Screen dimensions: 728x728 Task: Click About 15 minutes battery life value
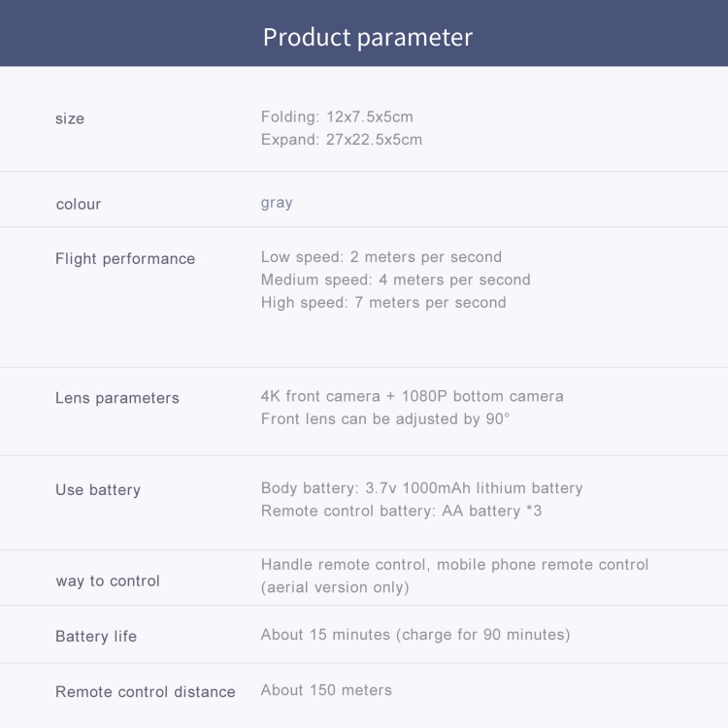pos(415,635)
